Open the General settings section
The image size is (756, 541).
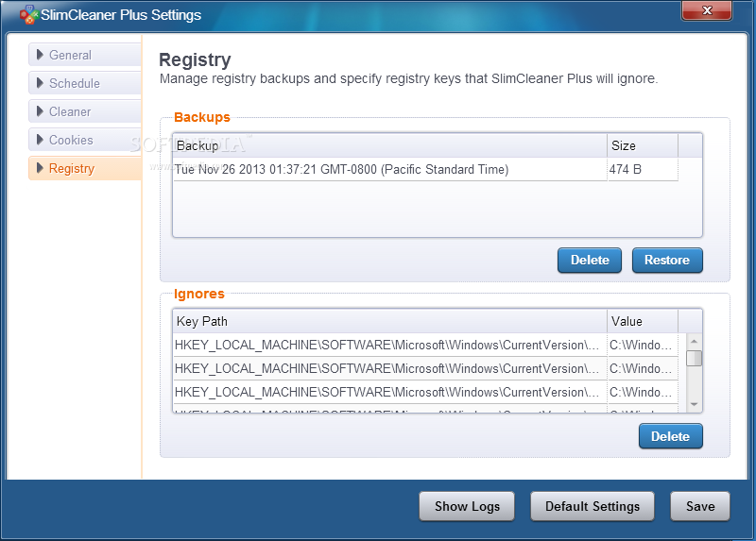pyautogui.click(x=85, y=55)
